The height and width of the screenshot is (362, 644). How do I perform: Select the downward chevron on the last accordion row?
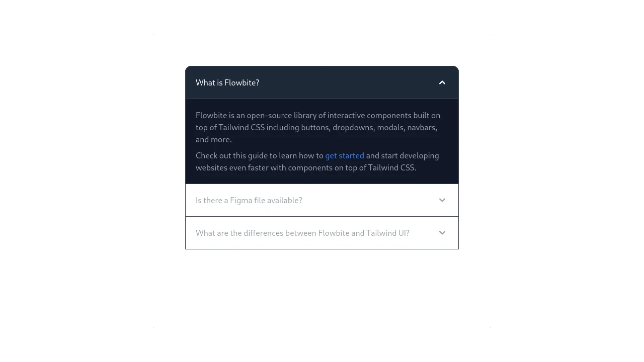tap(442, 233)
